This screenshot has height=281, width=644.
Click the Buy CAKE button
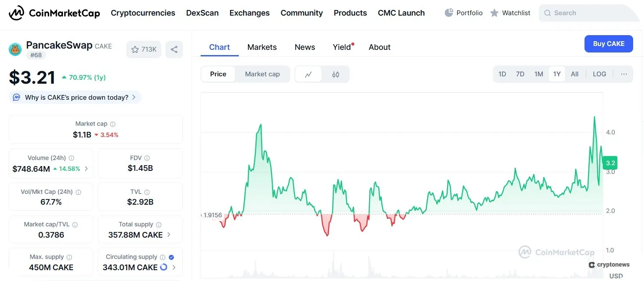tap(608, 44)
